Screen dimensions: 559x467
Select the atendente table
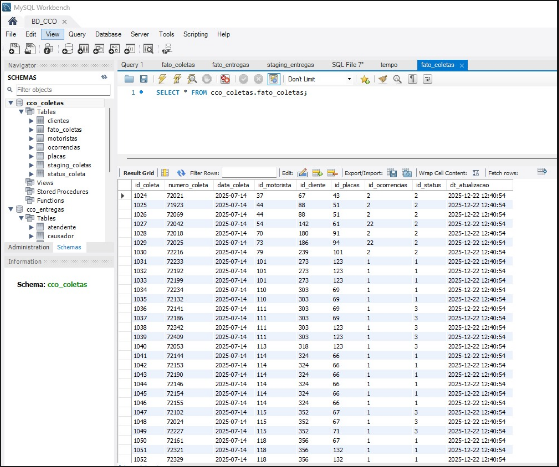pyautogui.click(x=62, y=227)
